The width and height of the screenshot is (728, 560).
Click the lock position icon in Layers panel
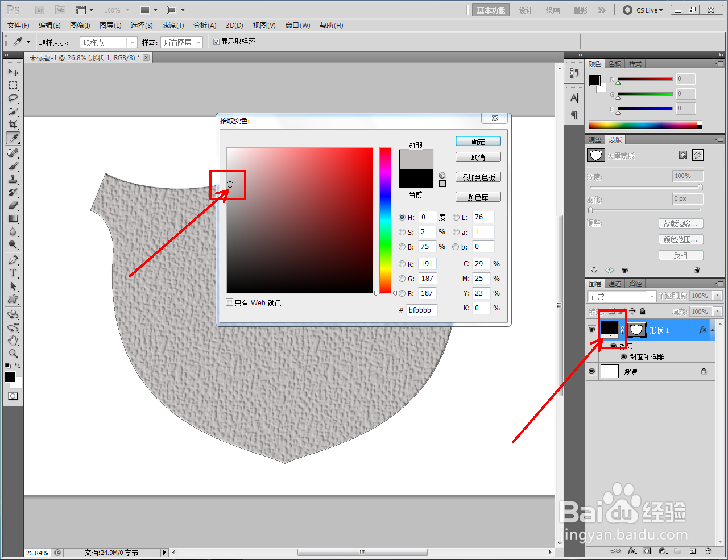point(632,311)
